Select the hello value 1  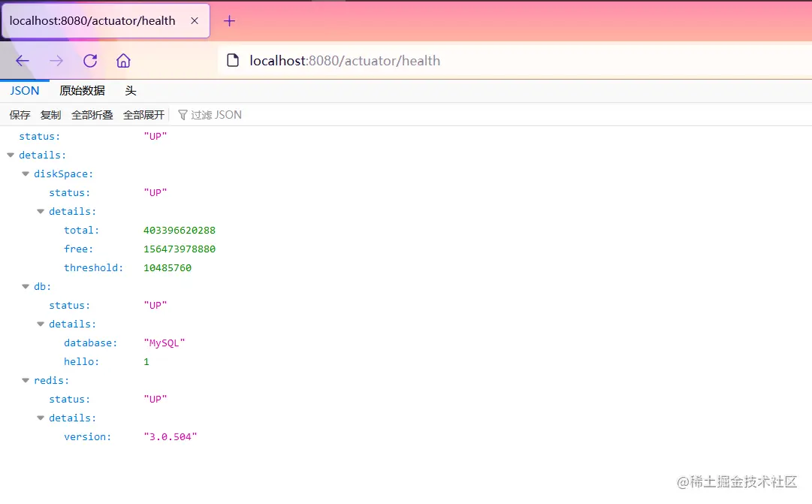(146, 361)
